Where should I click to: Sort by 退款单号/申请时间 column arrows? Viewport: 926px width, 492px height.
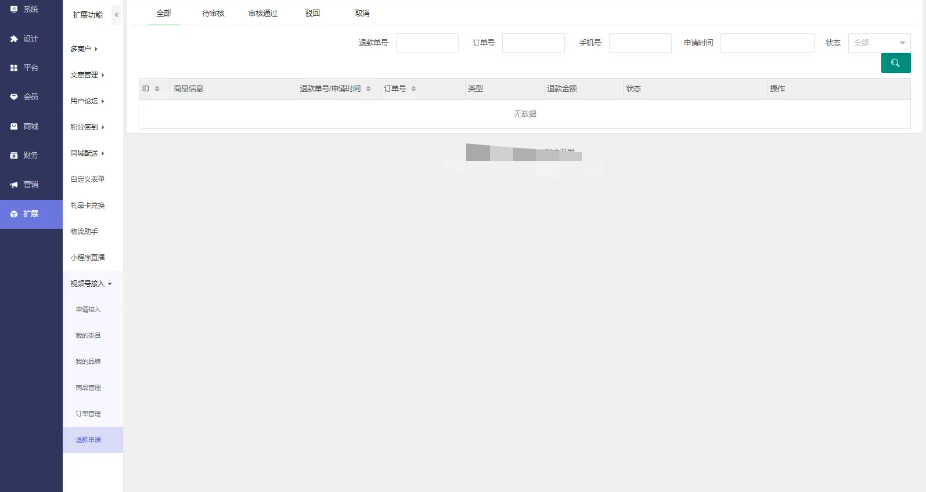368,89
